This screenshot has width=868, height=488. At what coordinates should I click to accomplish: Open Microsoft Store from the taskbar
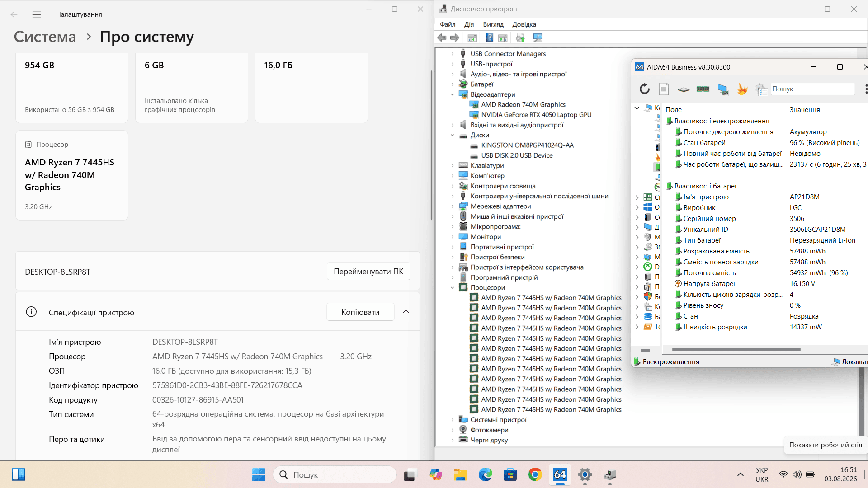tap(510, 474)
